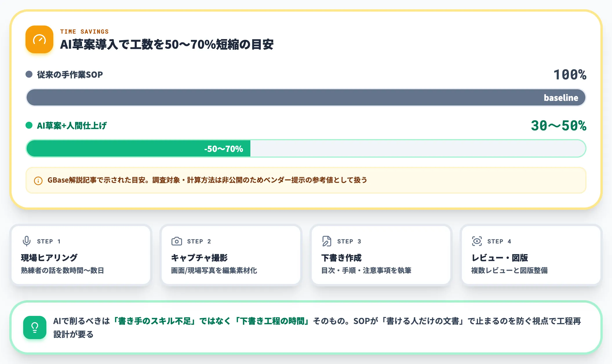
Task: Click the highlighted 「下書き工程の時間」 phrase
Action: 273,321
